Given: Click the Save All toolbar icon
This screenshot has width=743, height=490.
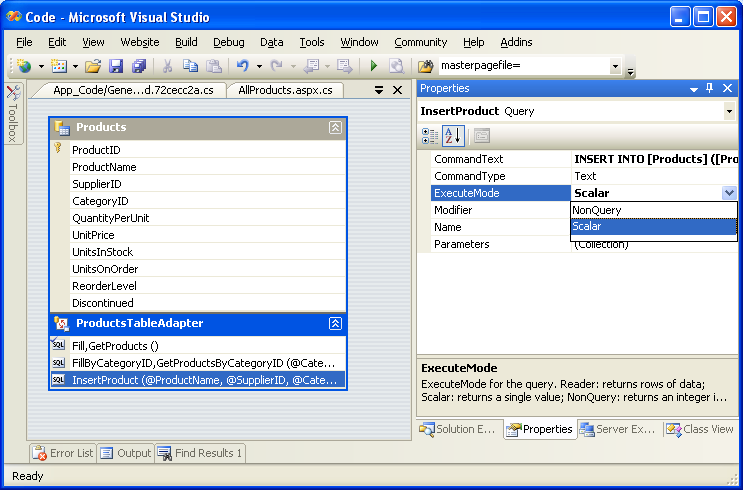Looking at the screenshot, I should pos(138,66).
